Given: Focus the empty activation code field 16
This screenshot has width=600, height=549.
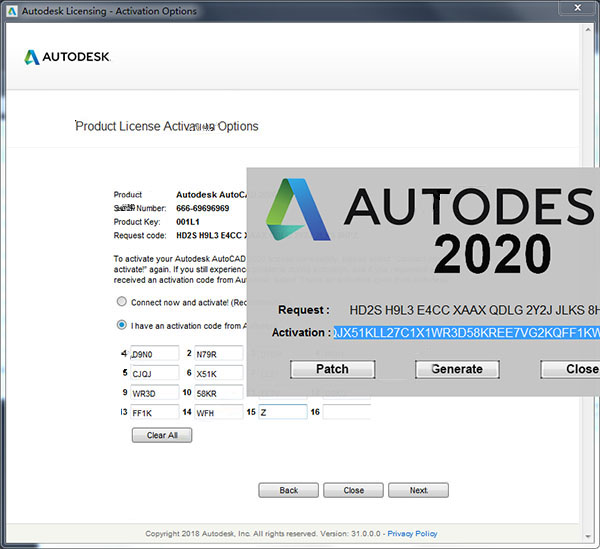Looking at the screenshot, I should (346, 412).
